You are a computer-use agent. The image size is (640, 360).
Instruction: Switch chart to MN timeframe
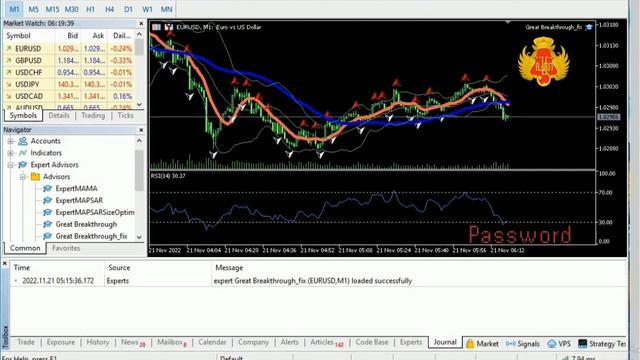click(167, 9)
